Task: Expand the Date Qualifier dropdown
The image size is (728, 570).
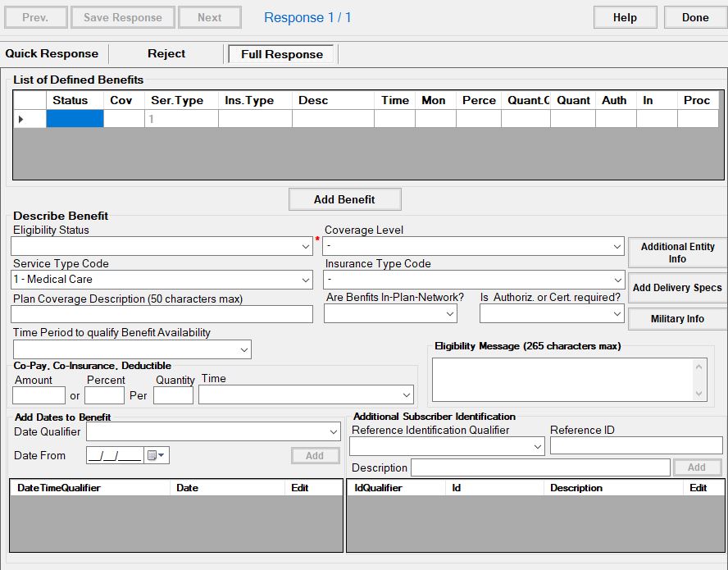Action: [334, 432]
